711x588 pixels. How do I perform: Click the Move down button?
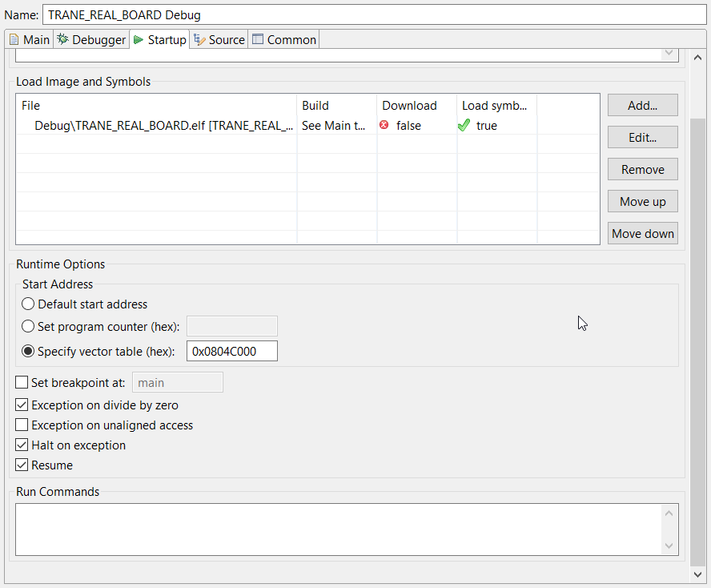(642, 233)
